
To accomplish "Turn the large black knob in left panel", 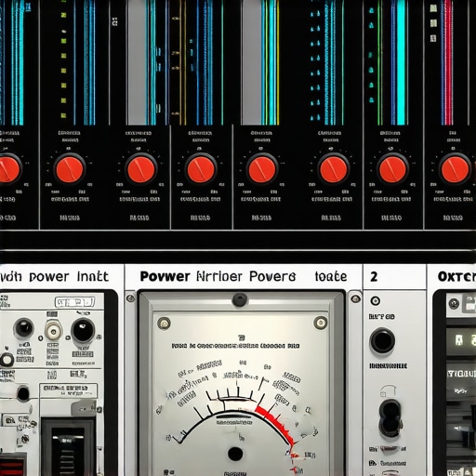I will 83,330.
